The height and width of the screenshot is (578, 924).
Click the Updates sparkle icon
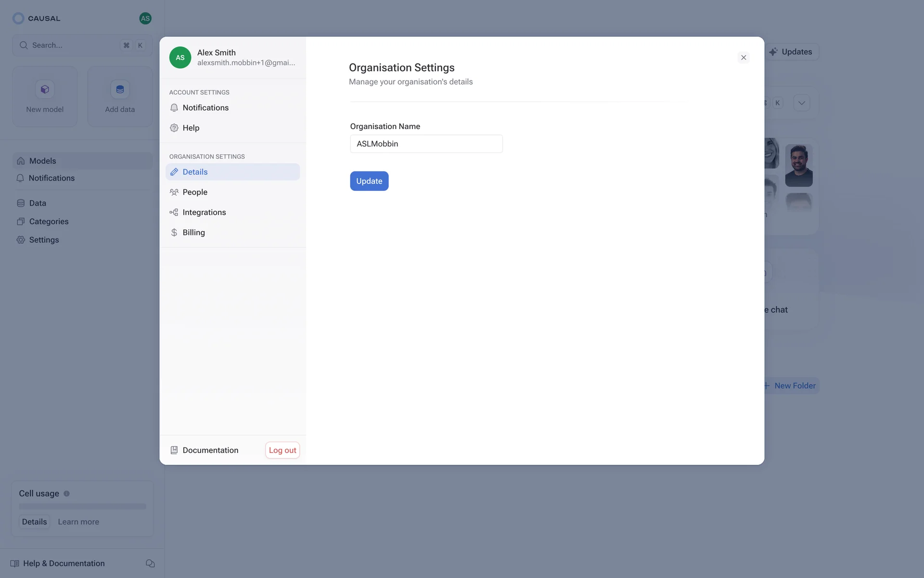pos(773,52)
